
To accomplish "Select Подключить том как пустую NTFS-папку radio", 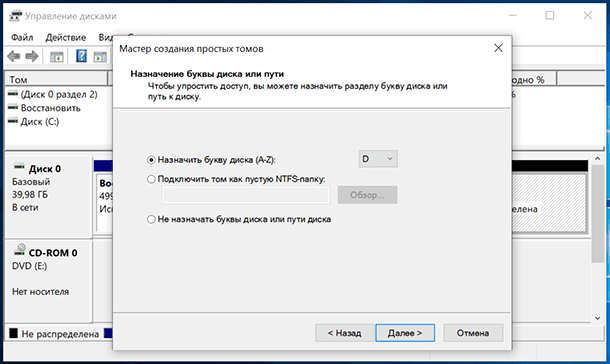I will [151, 179].
